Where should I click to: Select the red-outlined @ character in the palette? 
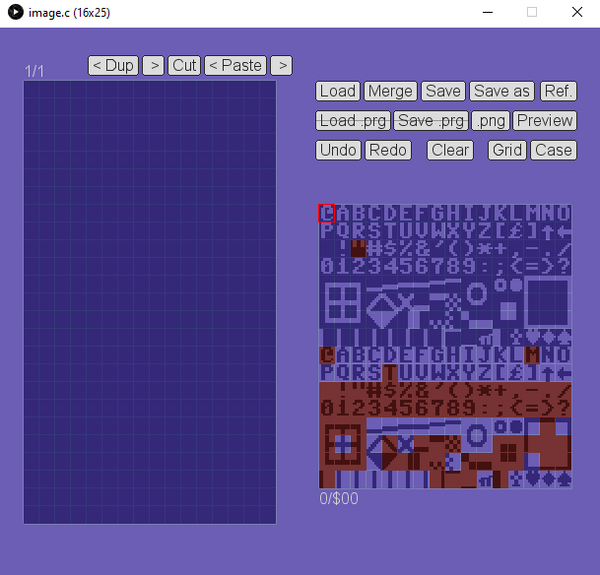[x=326, y=213]
